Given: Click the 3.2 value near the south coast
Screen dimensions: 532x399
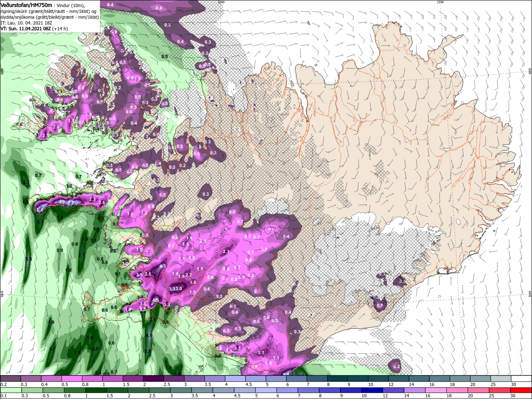Looking at the screenshot, I should coord(238,348).
